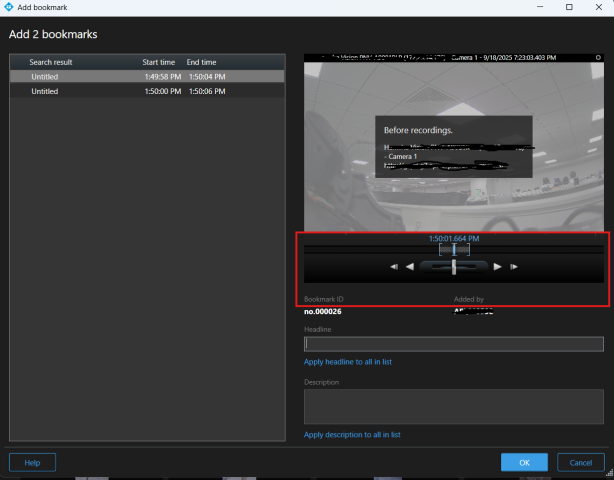This screenshot has height=480, width=614.
Task: Cancel adding the bookmarks
Action: (580, 463)
